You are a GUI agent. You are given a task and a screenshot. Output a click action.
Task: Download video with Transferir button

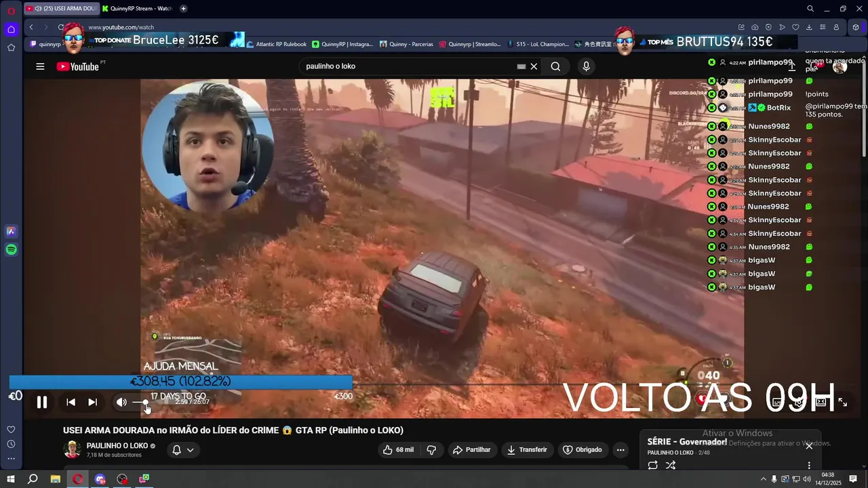coord(527,449)
